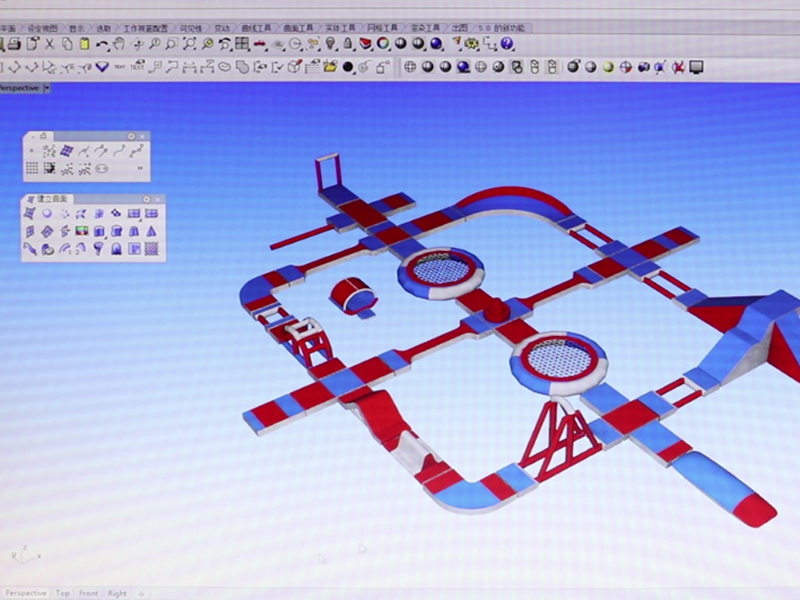Click the gear options icon in top toolbar

point(472,44)
